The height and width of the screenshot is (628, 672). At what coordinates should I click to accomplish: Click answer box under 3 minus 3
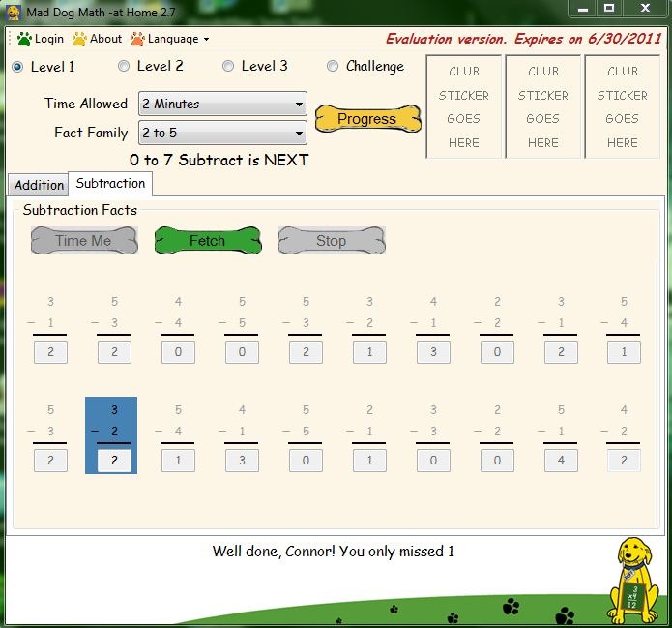[433, 461]
